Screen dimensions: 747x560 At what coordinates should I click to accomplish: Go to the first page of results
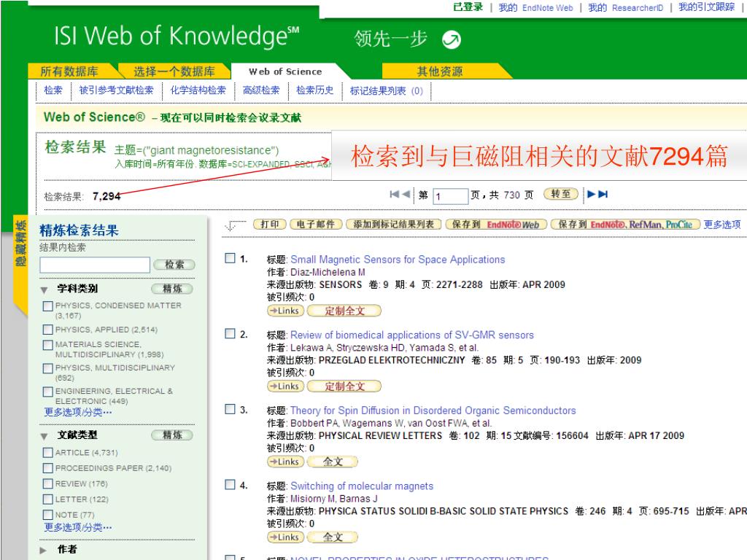pyautogui.click(x=395, y=194)
